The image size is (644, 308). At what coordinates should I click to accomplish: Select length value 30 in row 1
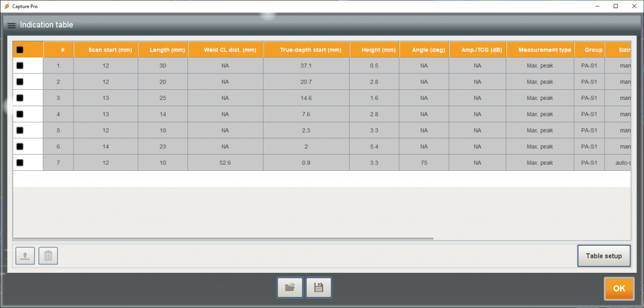pos(163,66)
